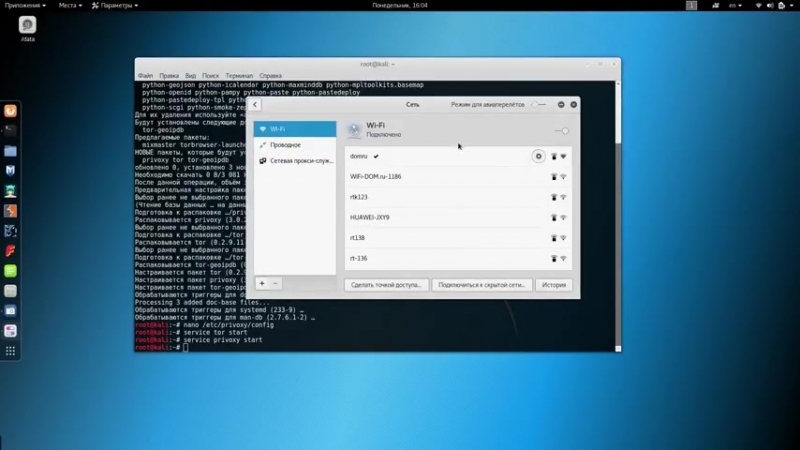This screenshot has width=800, height=450.
Task: Select the WiFi-DOM.ru-1186 network
Action: (x=458, y=177)
